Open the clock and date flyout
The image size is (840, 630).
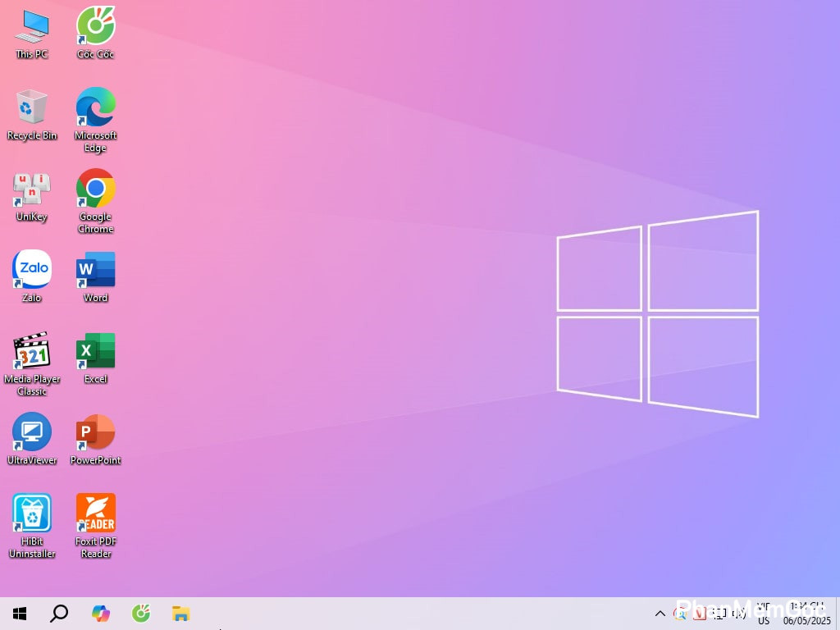(x=806, y=614)
